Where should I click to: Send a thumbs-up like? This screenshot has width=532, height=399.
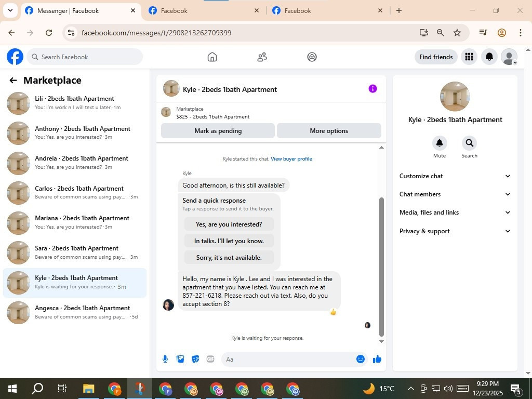[377, 359]
